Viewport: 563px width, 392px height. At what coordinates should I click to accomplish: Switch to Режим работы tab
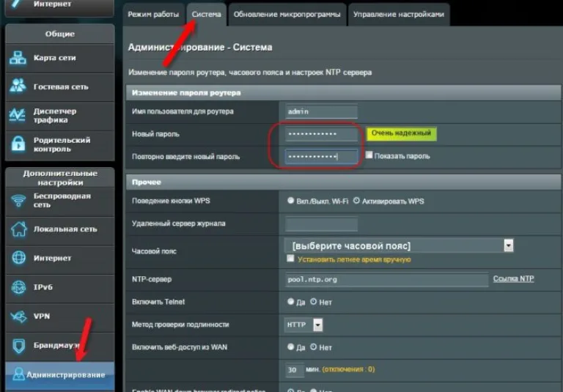pos(153,15)
